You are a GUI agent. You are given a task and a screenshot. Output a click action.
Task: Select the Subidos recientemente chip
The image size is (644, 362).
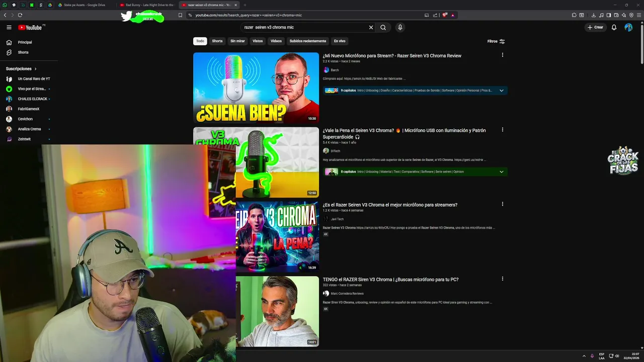click(308, 41)
